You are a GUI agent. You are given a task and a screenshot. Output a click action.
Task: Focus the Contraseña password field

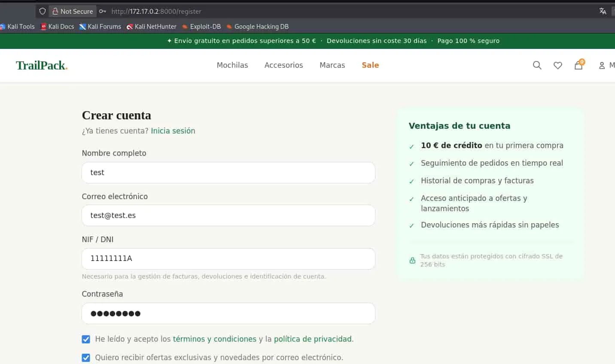click(x=228, y=313)
